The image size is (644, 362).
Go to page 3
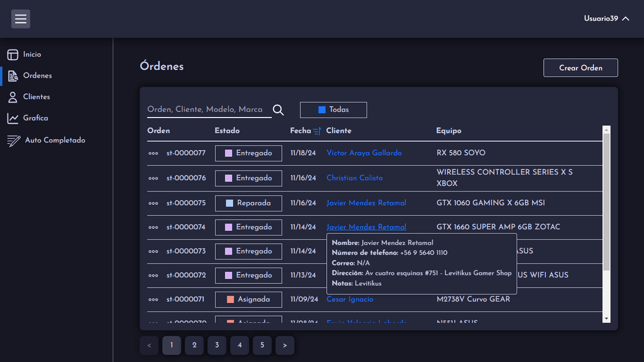[x=217, y=345]
